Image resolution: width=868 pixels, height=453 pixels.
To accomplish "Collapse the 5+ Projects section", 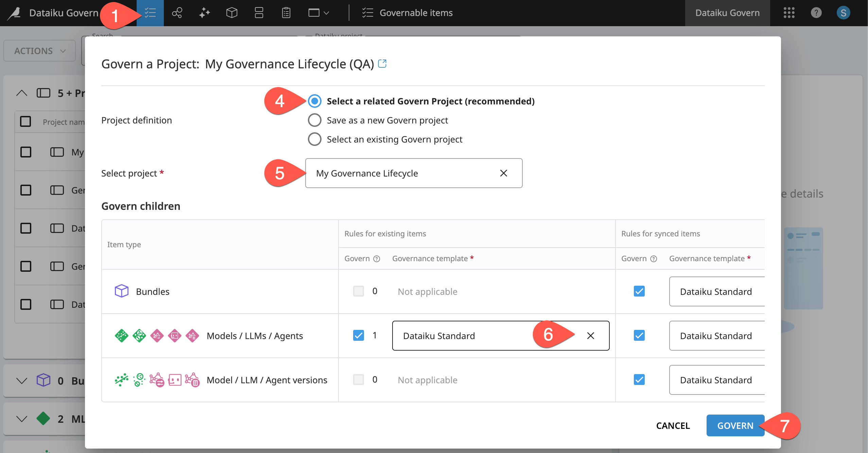I will 21,93.
